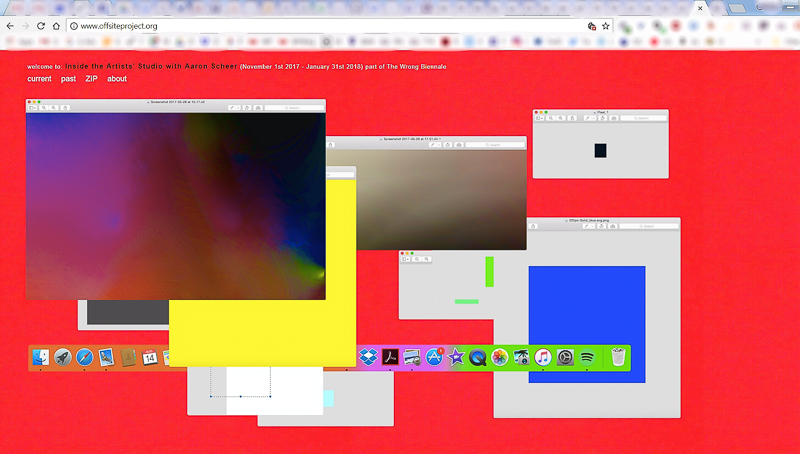Image resolution: width=800 pixels, height=454 pixels.
Task: Go to the 'past' exhibitions link
Action: point(68,79)
